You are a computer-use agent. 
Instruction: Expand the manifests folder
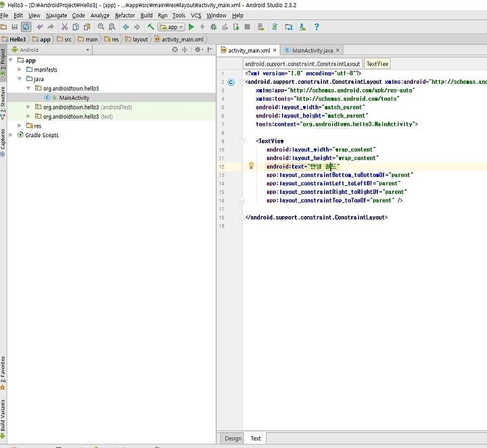20,70
